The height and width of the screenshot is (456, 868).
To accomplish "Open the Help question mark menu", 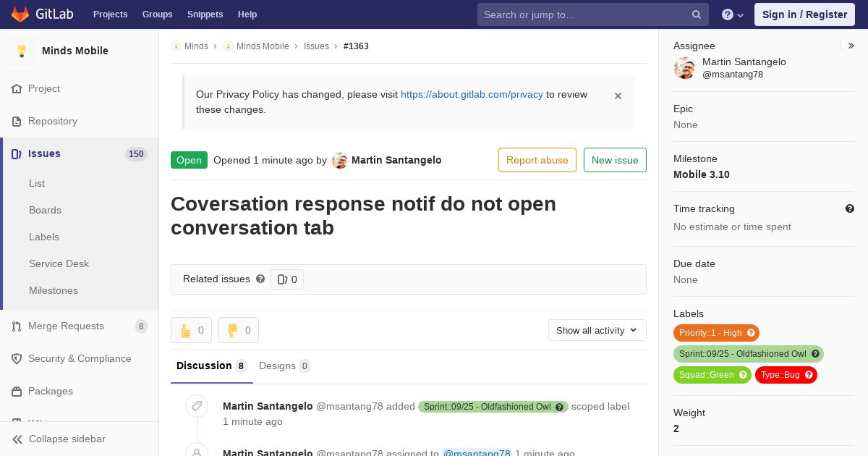I will (x=733, y=14).
